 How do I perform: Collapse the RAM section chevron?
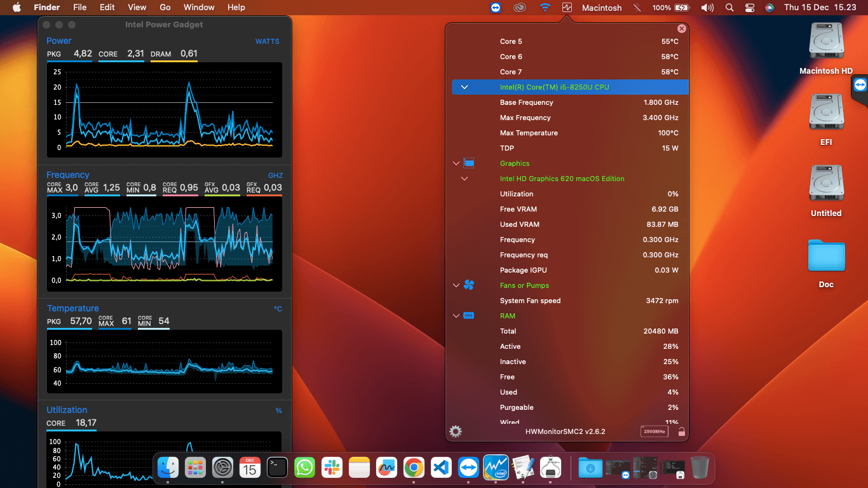(456, 316)
